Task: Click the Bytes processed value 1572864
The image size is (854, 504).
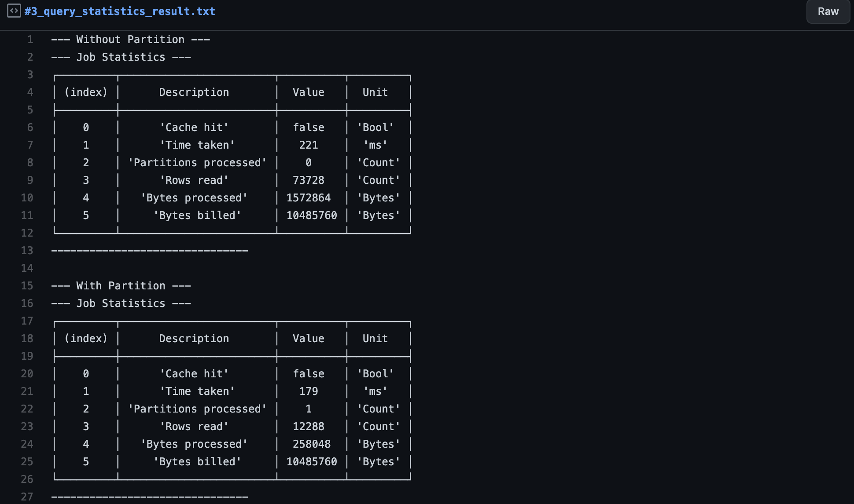Action: pos(309,198)
